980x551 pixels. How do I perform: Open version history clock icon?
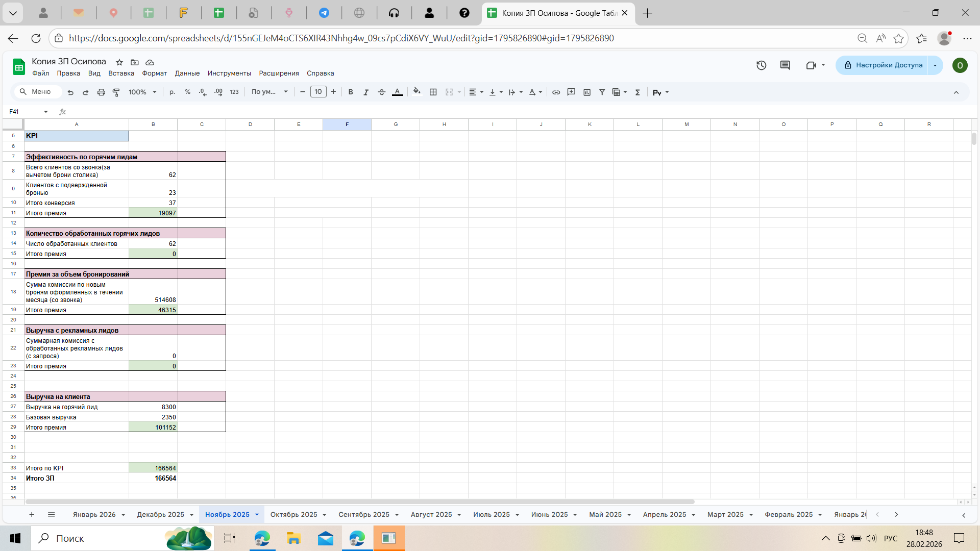[x=761, y=65]
